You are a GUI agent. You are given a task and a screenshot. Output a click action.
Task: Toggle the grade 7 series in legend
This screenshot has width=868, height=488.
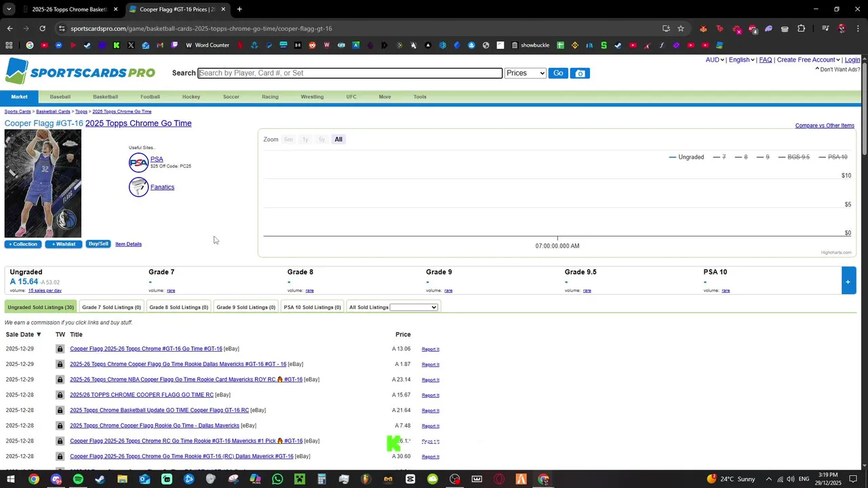(x=719, y=157)
